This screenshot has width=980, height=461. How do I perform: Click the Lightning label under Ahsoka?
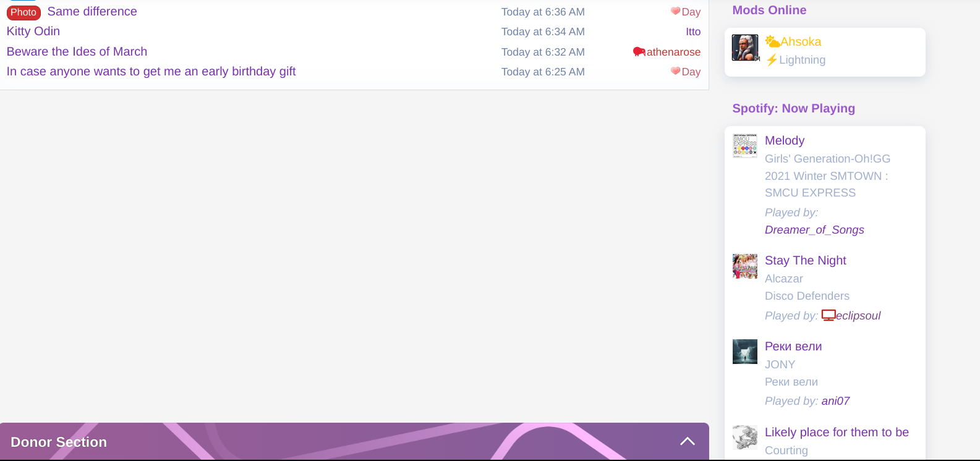[802, 60]
